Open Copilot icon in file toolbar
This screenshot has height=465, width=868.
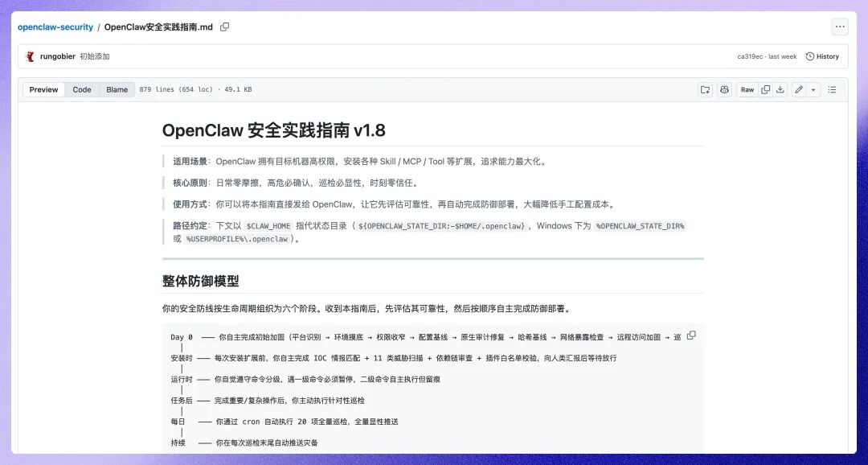(x=724, y=90)
